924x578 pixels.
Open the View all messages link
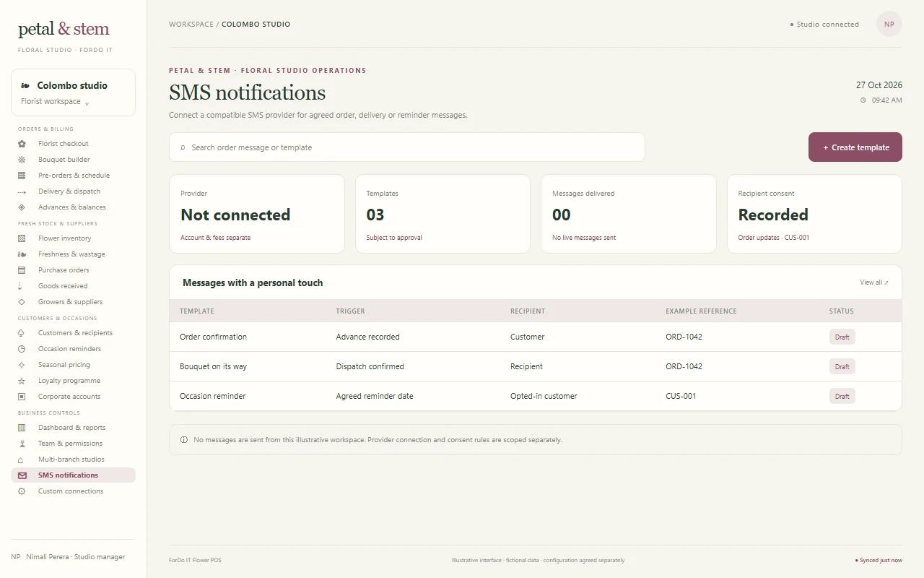pos(874,282)
